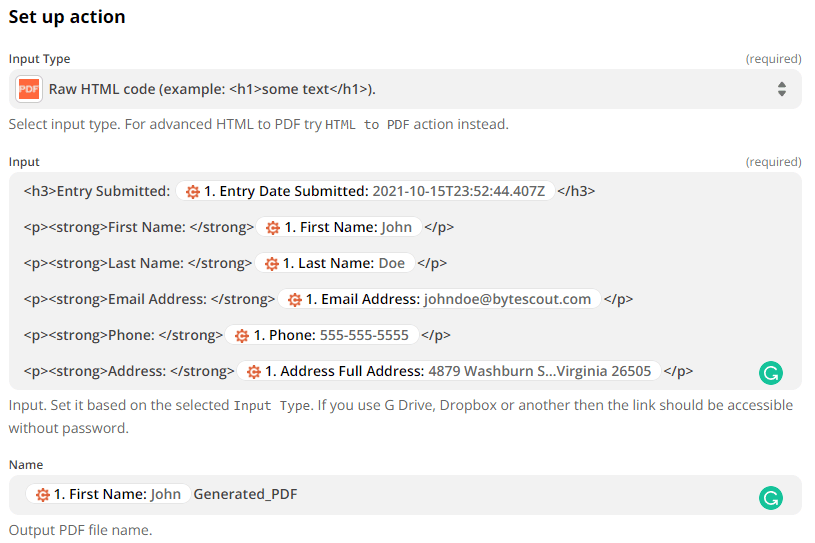Click the Last Name pill gear icon
The height and width of the screenshot is (543, 815).
[x=271, y=263]
